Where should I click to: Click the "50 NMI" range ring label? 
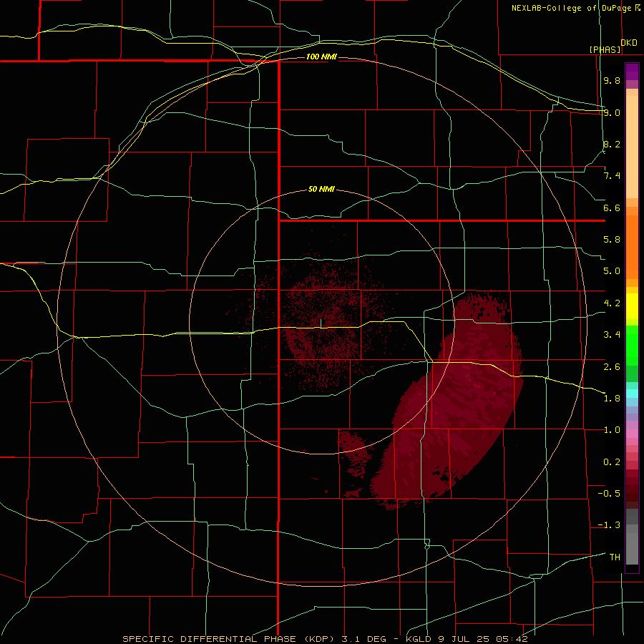pos(321,190)
